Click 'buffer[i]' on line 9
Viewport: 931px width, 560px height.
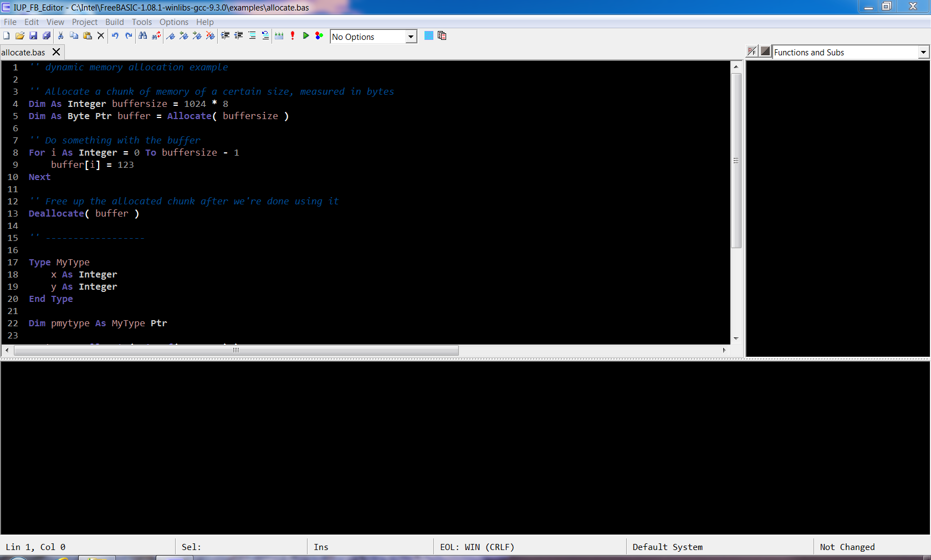(75, 165)
